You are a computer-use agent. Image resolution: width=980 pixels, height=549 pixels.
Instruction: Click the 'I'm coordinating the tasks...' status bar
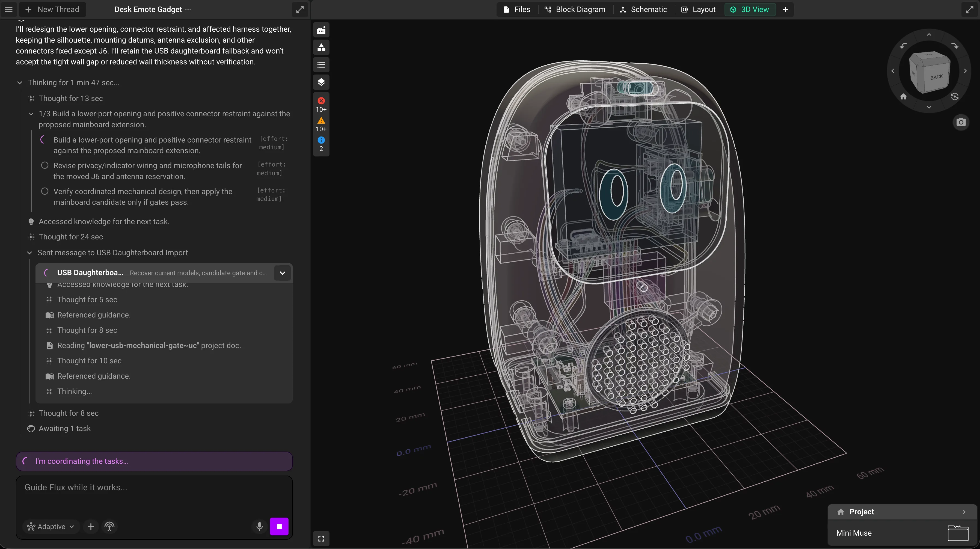tap(154, 461)
